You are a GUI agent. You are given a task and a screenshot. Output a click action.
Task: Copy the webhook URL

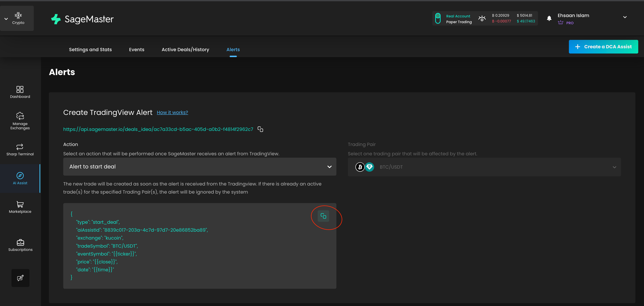coord(260,129)
